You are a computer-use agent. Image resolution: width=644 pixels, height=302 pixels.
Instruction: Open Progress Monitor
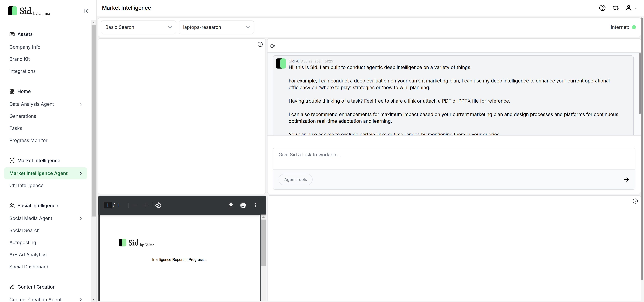coord(28,140)
